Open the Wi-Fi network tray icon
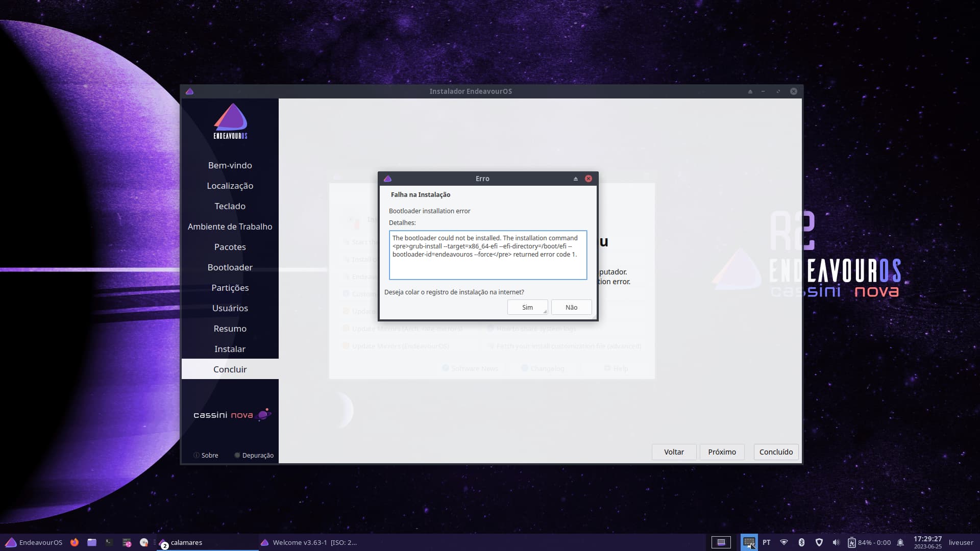 click(784, 542)
